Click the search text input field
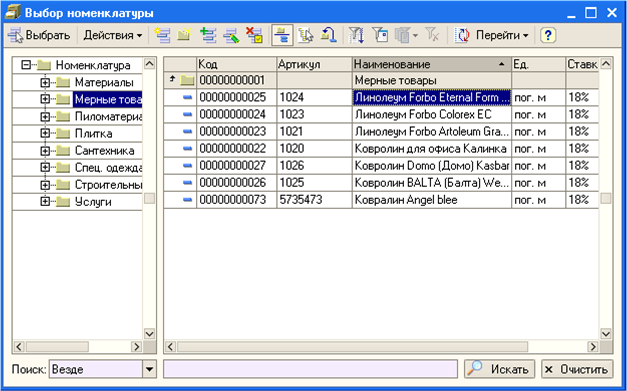 point(310,369)
